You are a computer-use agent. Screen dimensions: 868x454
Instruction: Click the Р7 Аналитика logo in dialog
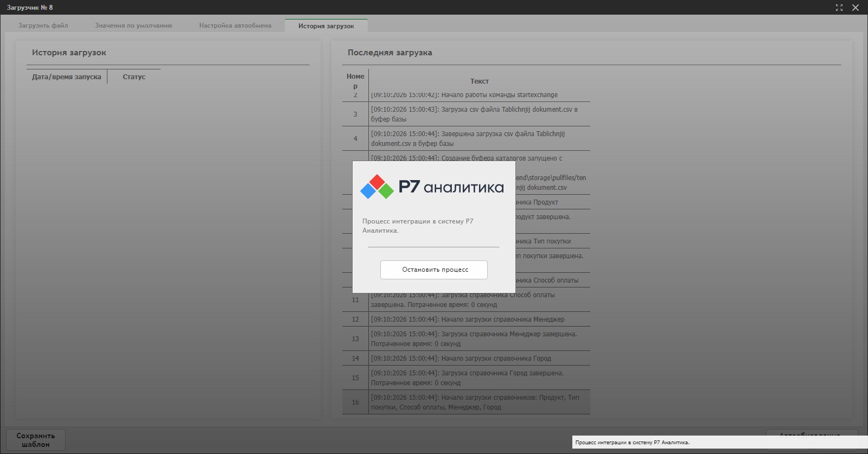[432, 187]
